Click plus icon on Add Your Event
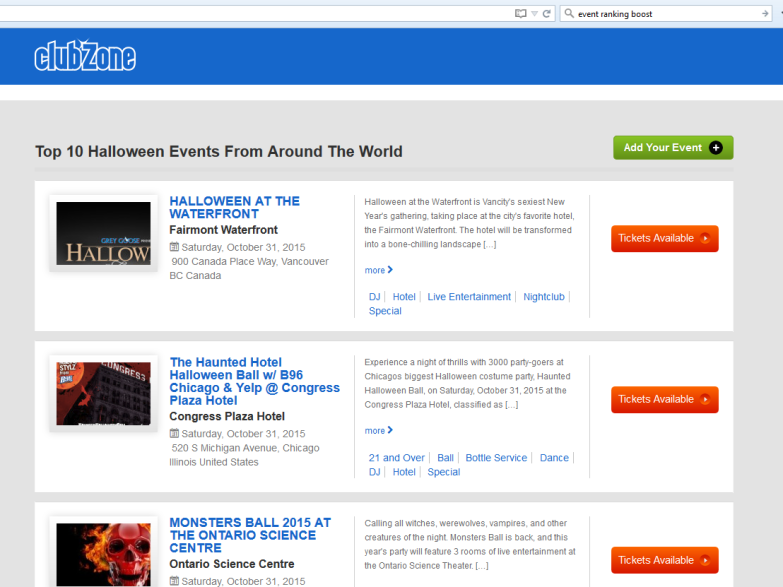Image resolution: width=783 pixels, height=587 pixels. 716,148
